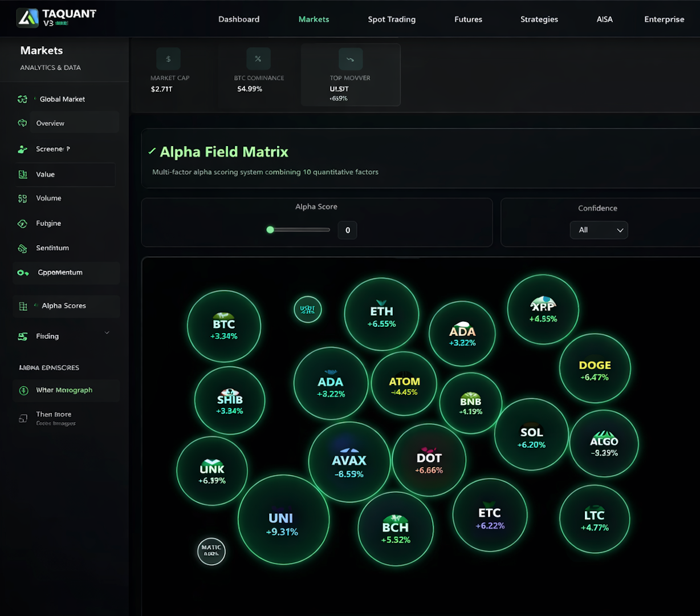The width and height of the screenshot is (700, 616).
Task: Click the Alpha Score slider handle
Action: 270,230
